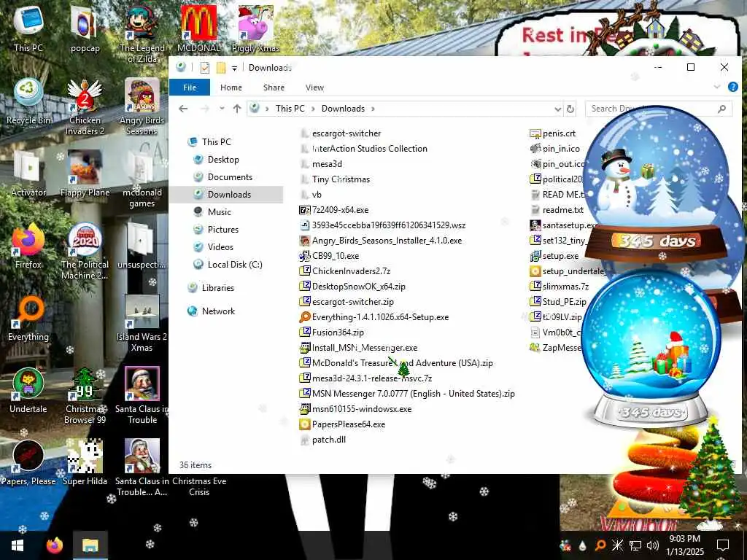Open the popcap desktop shortcut
The width and height of the screenshot is (747, 560).
(x=85, y=29)
